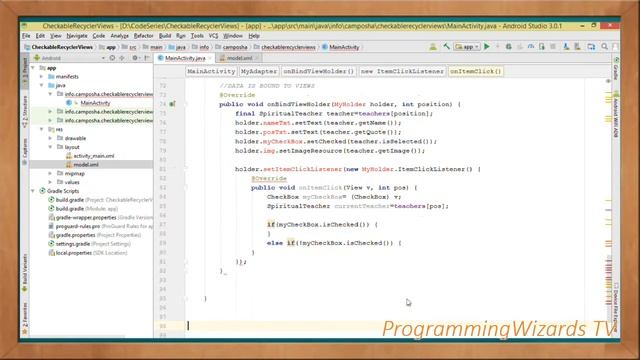The width and height of the screenshot is (640, 360).
Task: Select model.xml in project tree
Action: pyautogui.click(x=86, y=164)
